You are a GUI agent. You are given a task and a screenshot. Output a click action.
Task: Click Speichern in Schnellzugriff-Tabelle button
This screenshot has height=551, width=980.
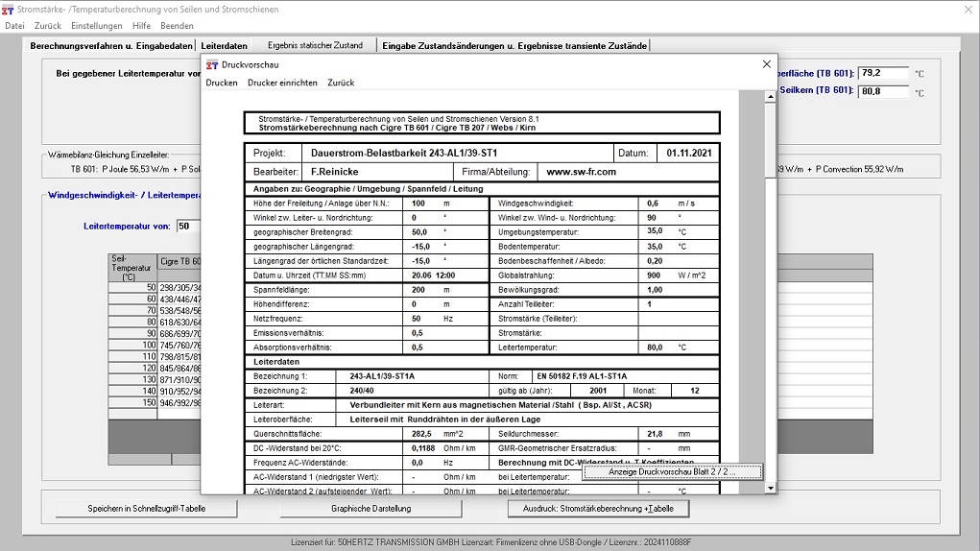click(133, 509)
